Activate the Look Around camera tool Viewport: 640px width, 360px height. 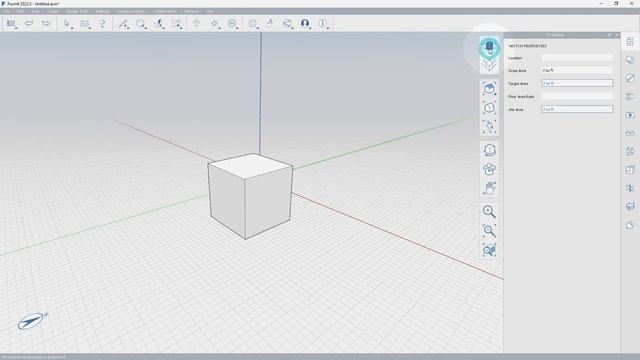tap(489, 169)
